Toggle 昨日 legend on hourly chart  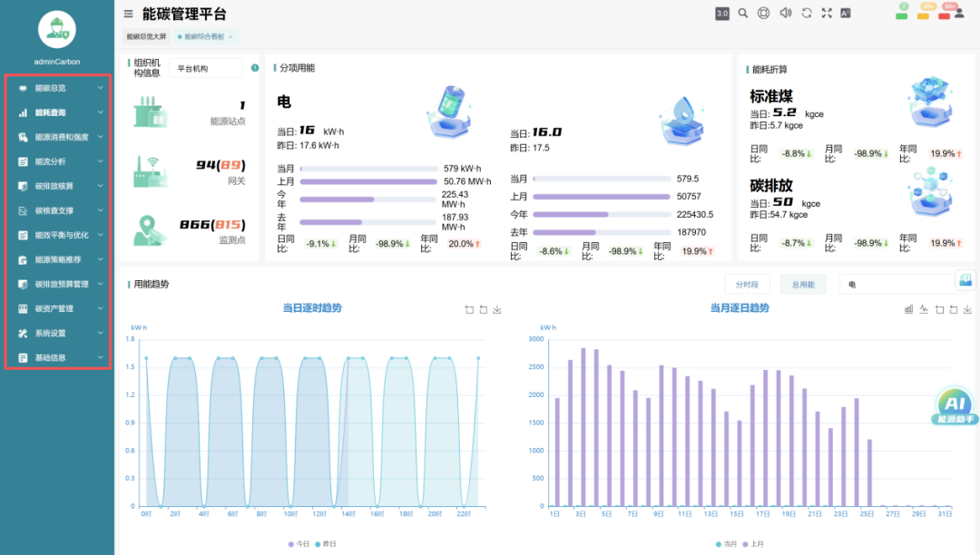[326, 544]
